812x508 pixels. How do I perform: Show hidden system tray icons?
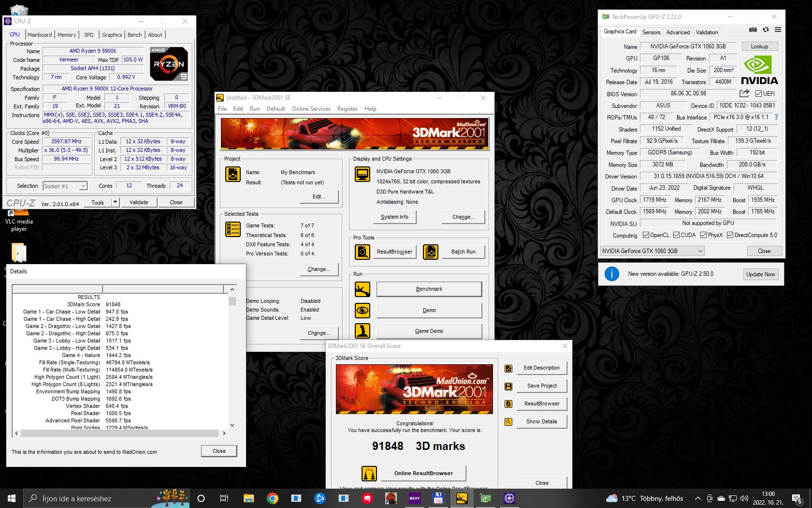coord(697,498)
